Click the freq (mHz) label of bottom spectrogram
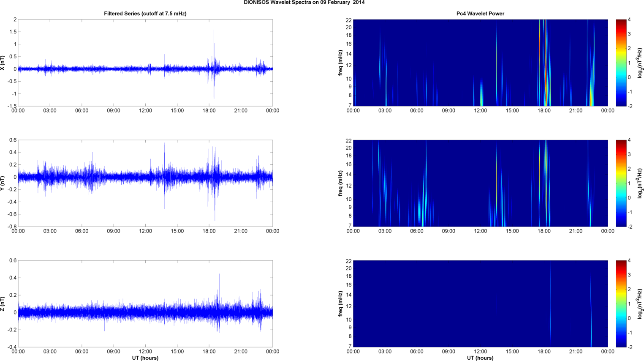This screenshot has width=644, height=361. [x=340, y=304]
